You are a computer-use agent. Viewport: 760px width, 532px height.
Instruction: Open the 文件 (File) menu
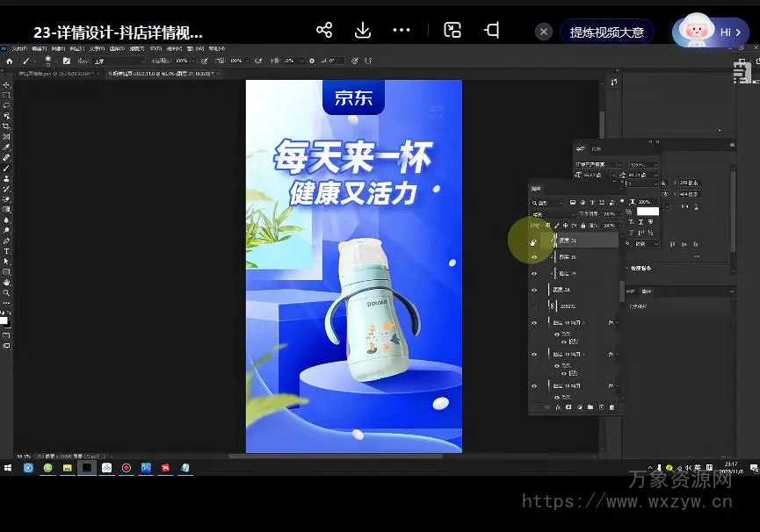pos(18,49)
